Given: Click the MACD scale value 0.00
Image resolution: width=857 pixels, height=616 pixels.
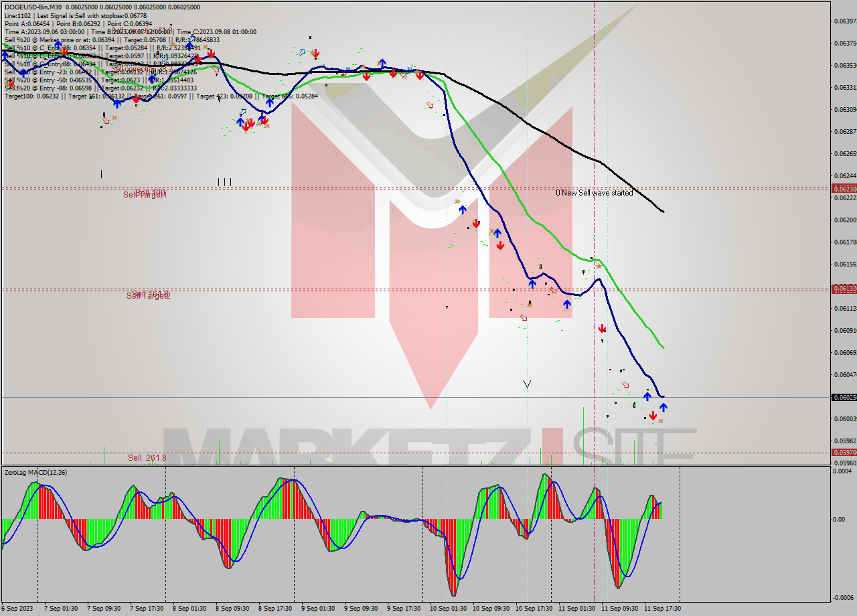Looking at the screenshot, I should [839, 519].
